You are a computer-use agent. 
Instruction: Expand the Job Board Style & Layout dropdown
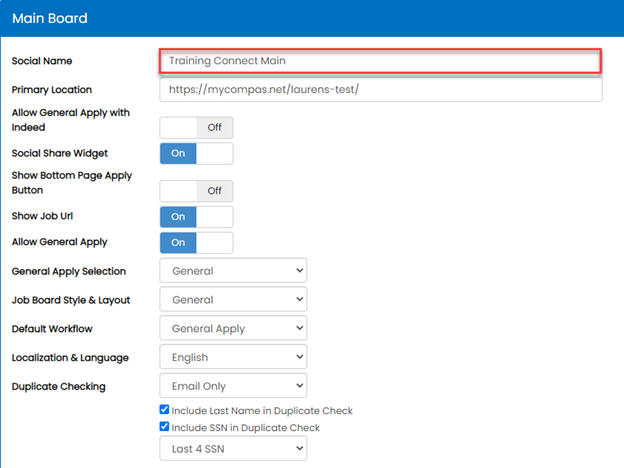pos(233,299)
